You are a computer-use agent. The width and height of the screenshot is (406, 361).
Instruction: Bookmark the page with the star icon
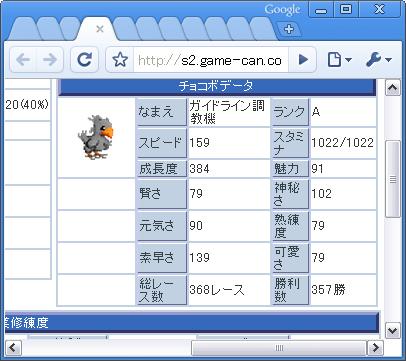pyautogui.click(x=120, y=60)
